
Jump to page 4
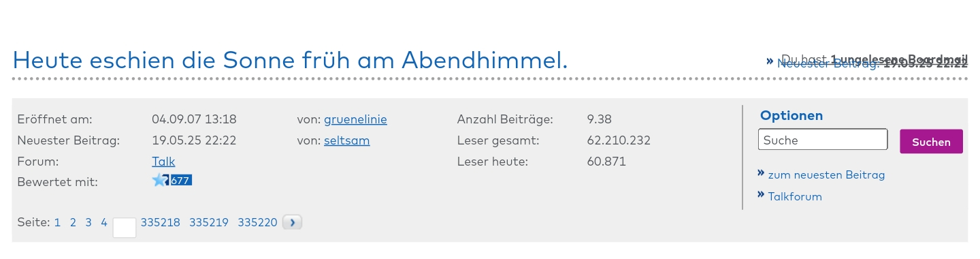pos(104,222)
